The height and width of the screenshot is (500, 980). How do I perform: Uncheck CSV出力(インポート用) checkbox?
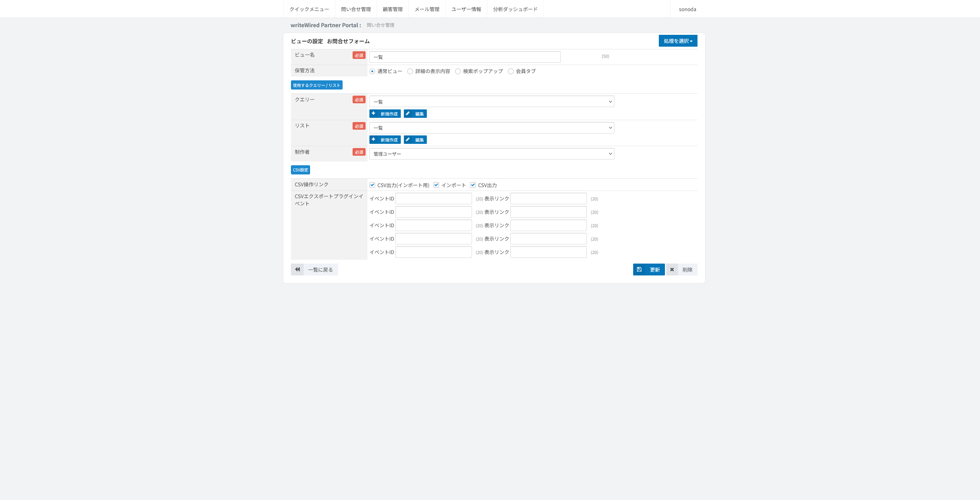372,185
